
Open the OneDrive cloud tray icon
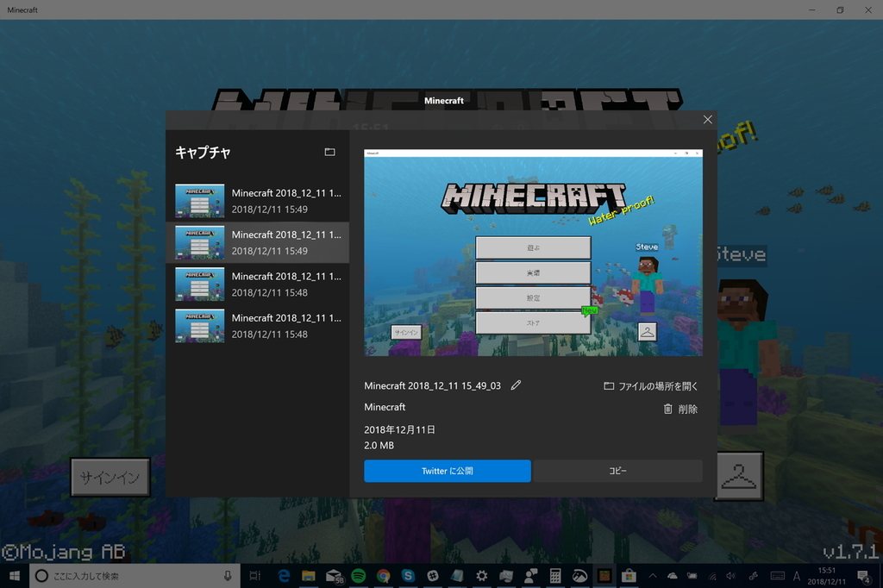(x=673, y=576)
